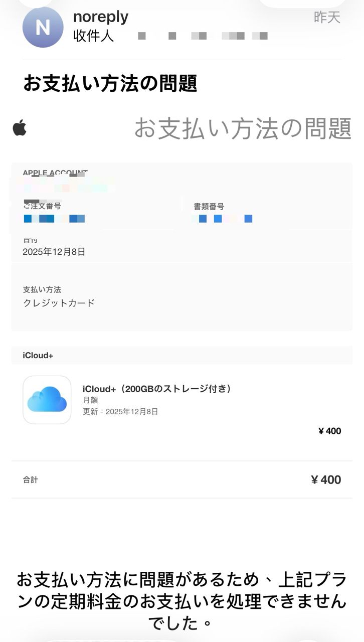Tap the iCloud cloud app icon
The image size is (364, 642).
tap(47, 400)
